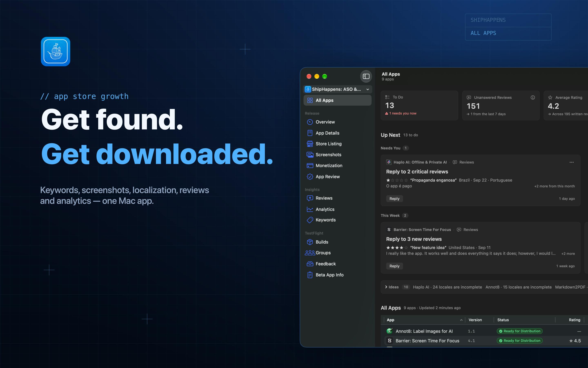
Task: Reply to Haplo AI critical reviews
Action: 394,199
